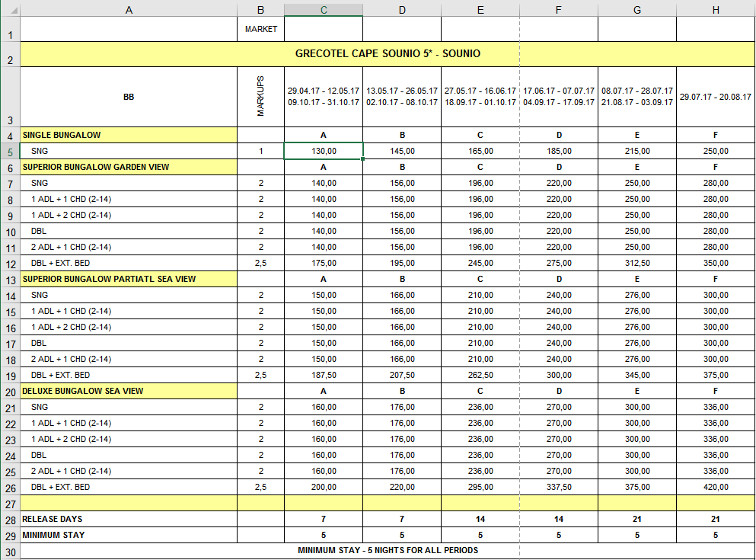Select row 12 header
The image size is (756, 560).
coord(10,263)
